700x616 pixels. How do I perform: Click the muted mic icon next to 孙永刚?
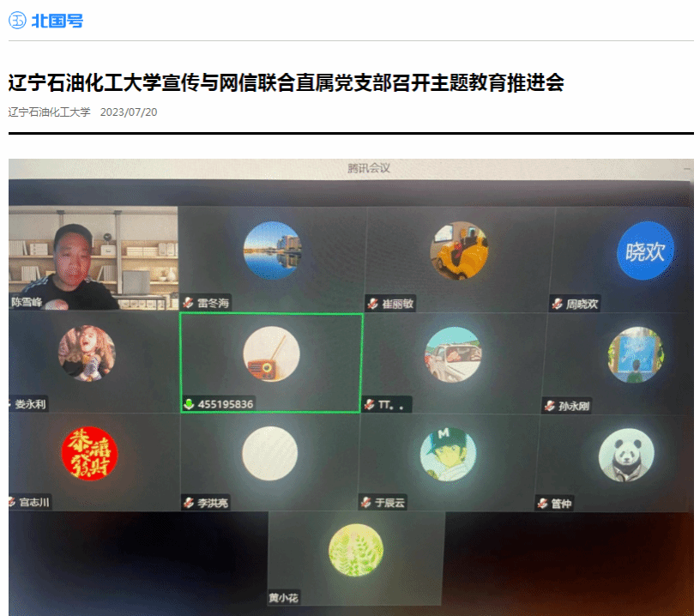(549, 406)
